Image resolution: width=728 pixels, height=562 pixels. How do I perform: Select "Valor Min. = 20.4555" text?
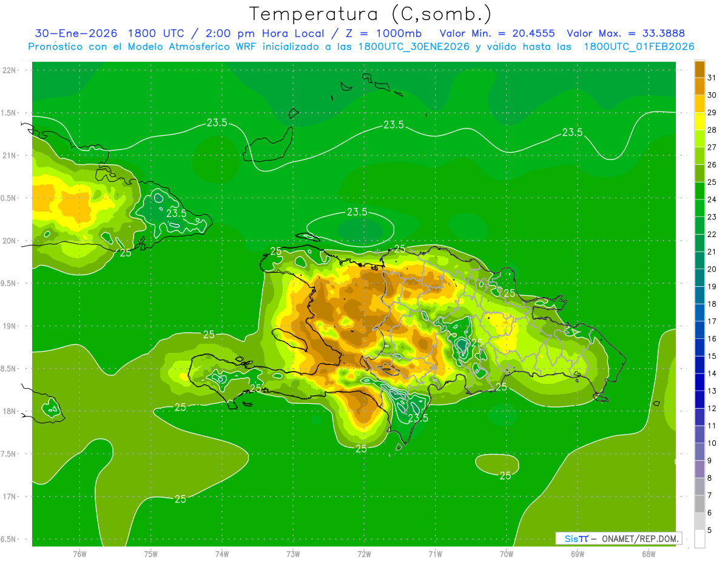497,33
